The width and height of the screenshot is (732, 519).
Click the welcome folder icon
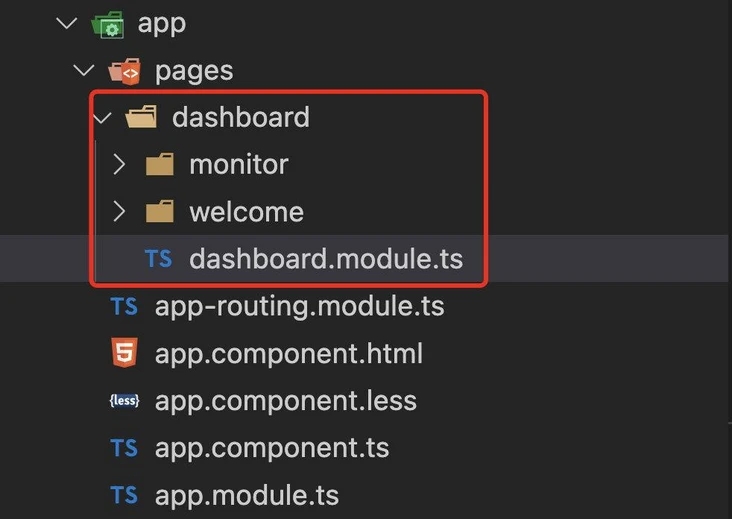159,211
